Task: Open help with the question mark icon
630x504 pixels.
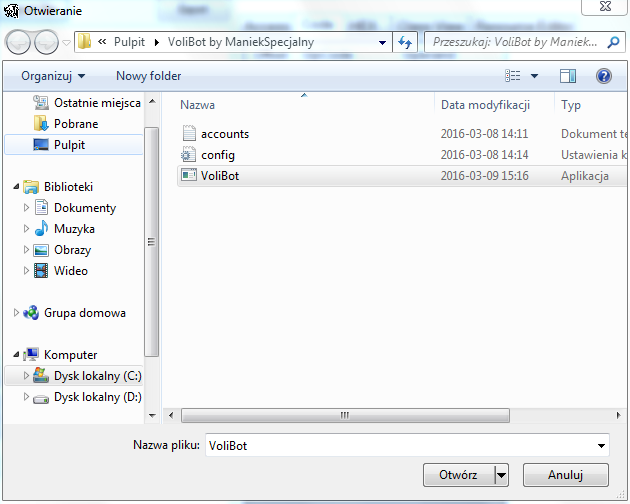Action: [x=603, y=76]
